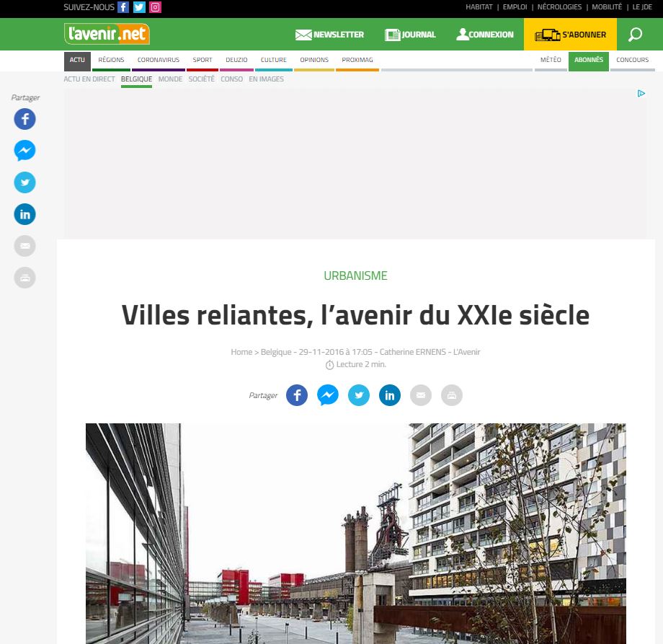Open the article's main photo
This screenshot has width=663, height=644.
355,534
